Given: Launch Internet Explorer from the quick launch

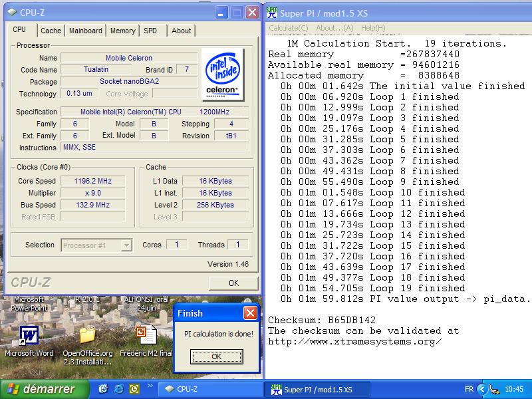Looking at the screenshot, I should (x=119, y=389).
